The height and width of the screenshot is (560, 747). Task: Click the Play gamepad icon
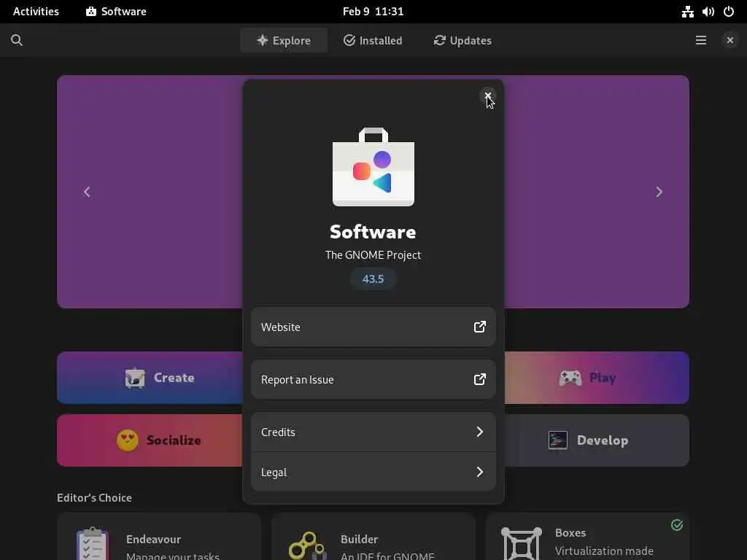coord(570,378)
